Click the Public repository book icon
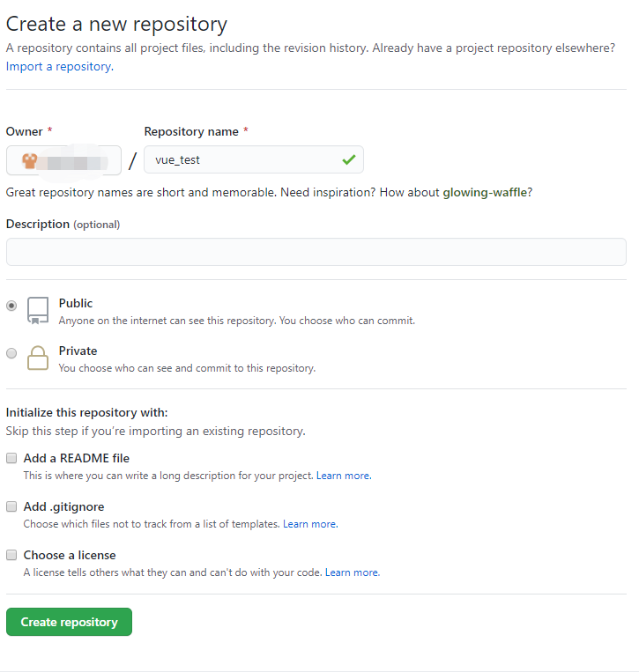Image resolution: width=639 pixels, height=672 pixels. pos(38,311)
